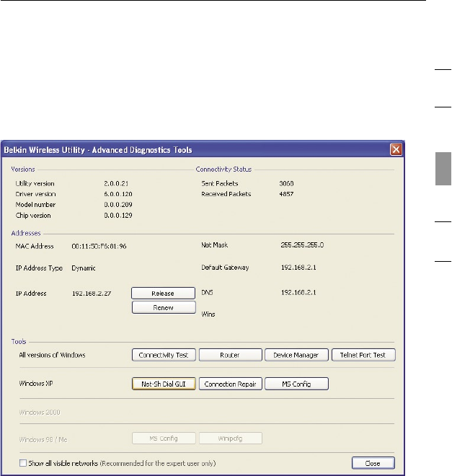The height and width of the screenshot is (476, 452).
Task: Start the Telnet Port Test
Action: click(363, 355)
